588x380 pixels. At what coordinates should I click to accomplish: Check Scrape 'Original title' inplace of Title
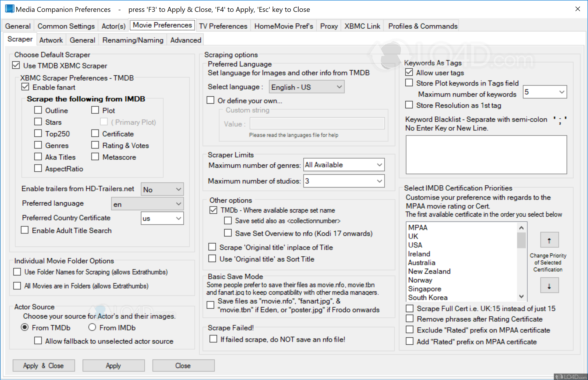(212, 247)
